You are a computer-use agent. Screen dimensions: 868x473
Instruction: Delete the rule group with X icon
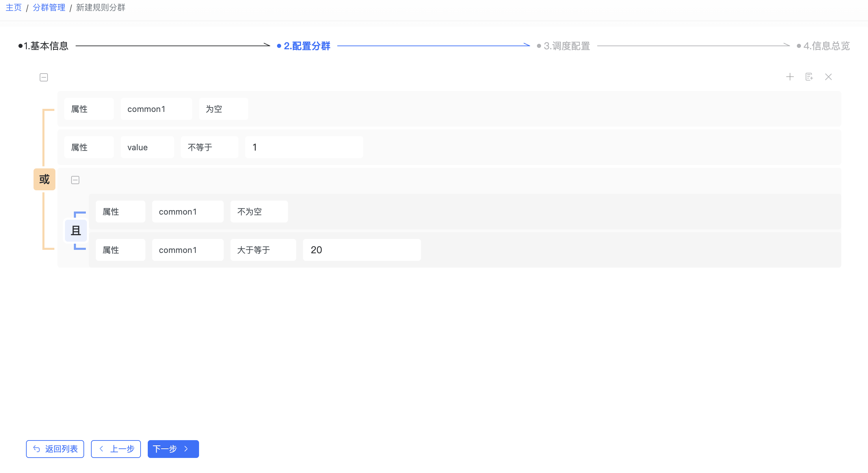click(828, 77)
